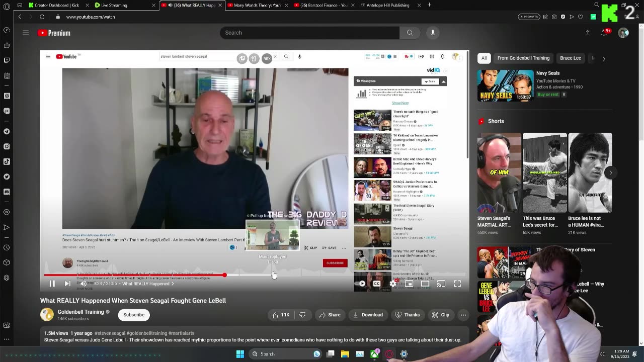Go back in browser history
Screen dimensions: 644x362
point(20,17)
